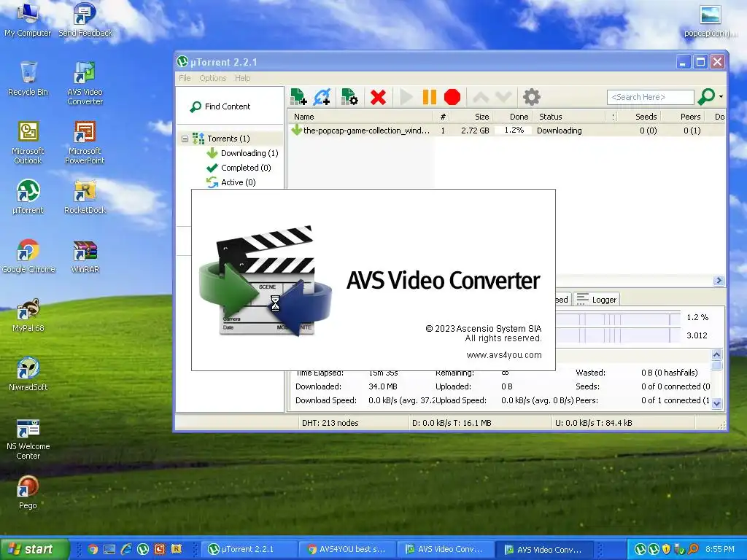
Task: Select the Downloading (1) category
Action: click(242, 153)
